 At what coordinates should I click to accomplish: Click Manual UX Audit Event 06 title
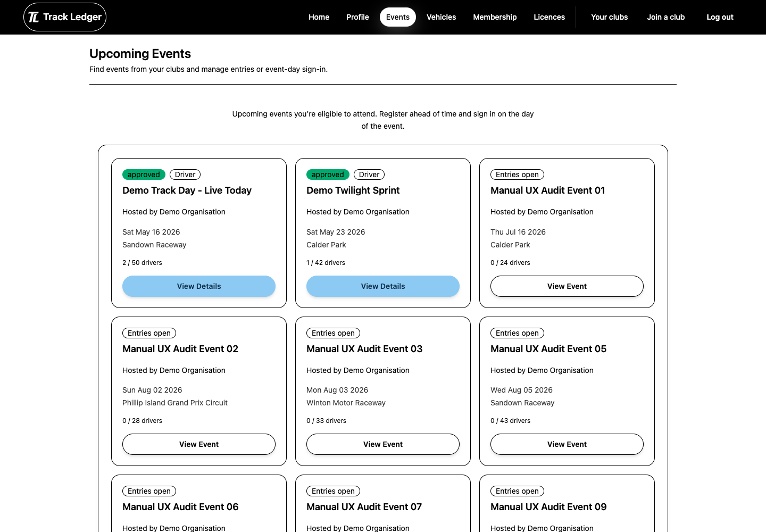(x=180, y=507)
